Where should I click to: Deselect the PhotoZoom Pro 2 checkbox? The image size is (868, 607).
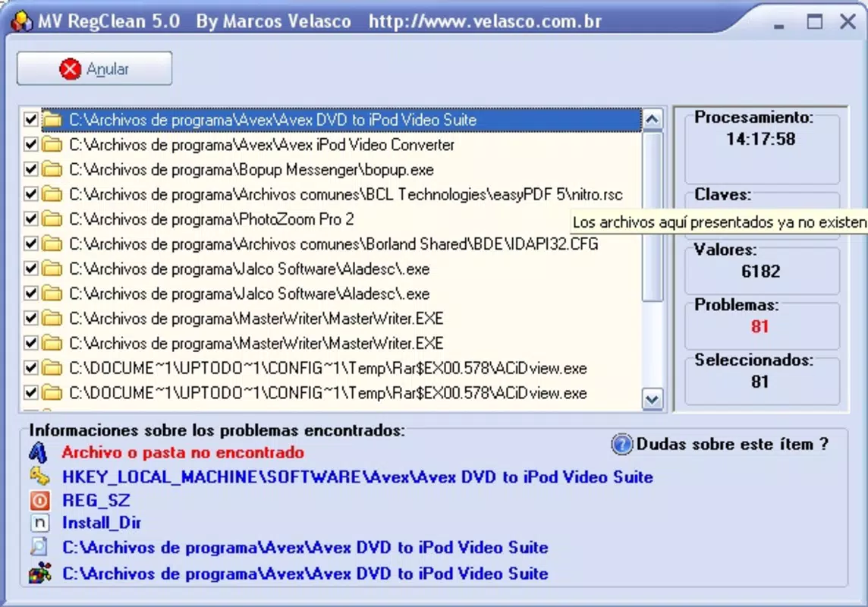point(31,219)
